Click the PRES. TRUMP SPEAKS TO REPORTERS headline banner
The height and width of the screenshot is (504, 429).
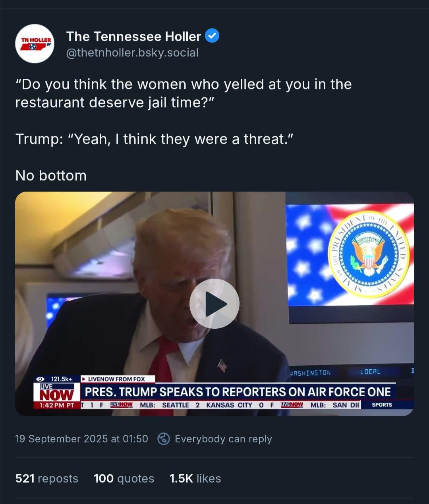pyautogui.click(x=238, y=392)
